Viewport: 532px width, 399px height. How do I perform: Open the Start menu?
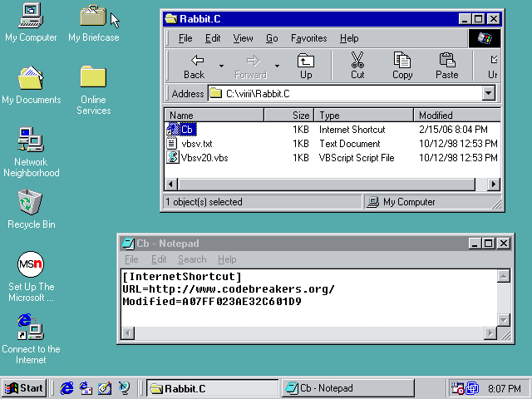click(x=24, y=388)
